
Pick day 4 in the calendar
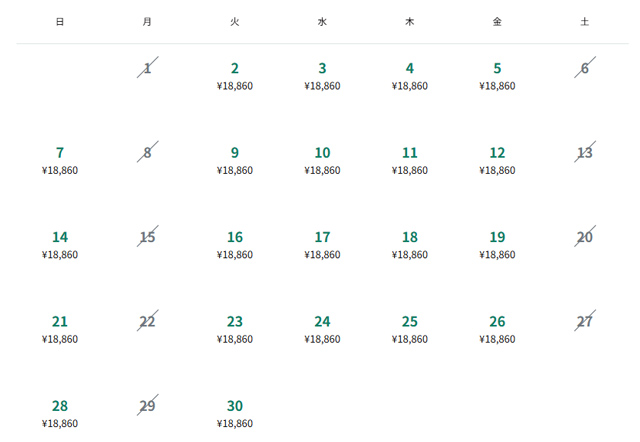410,76
